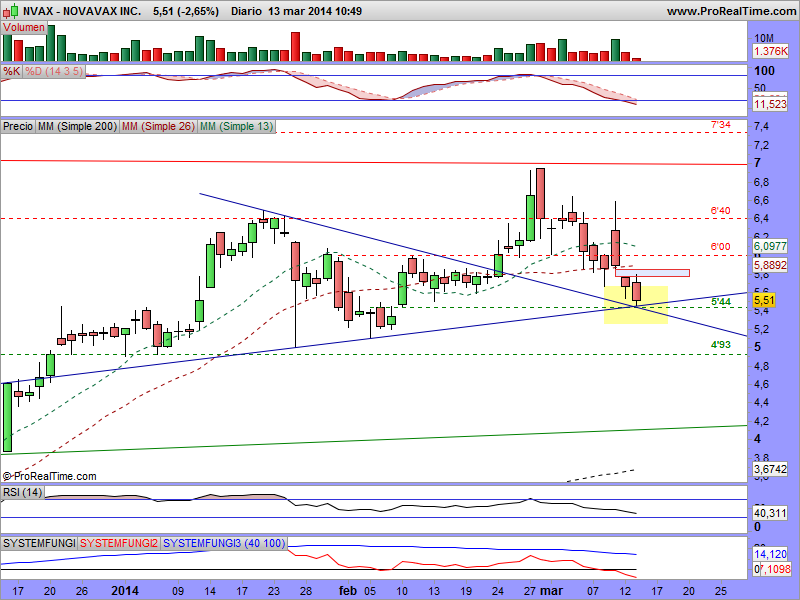Click the RSI (14) indicator label
This screenshot has width=800, height=600.
click(21, 491)
